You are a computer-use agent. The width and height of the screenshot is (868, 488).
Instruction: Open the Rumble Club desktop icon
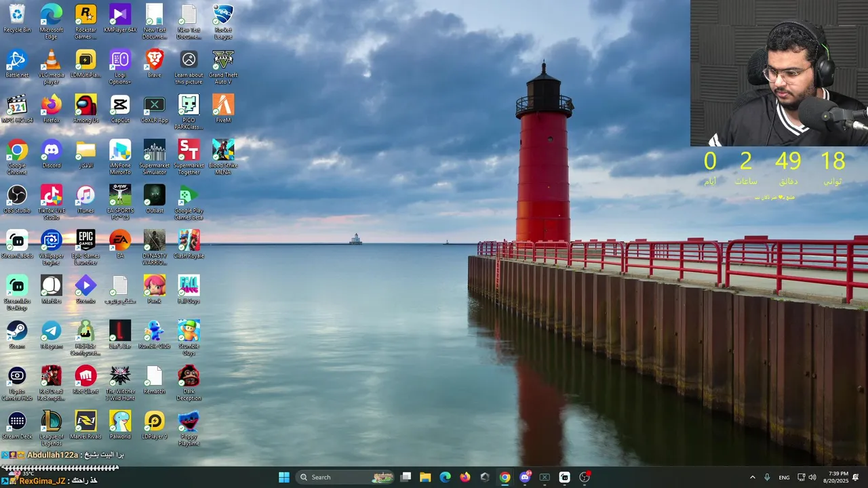tap(155, 335)
